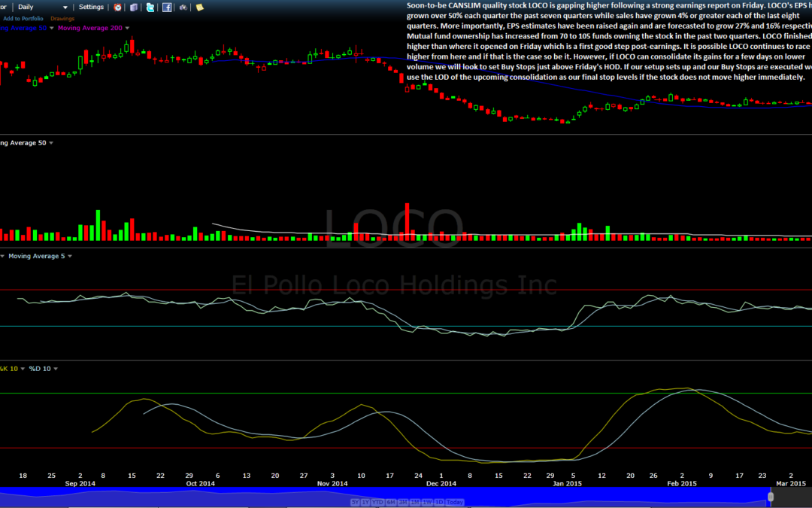The height and width of the screenshot is (508, 812).
Task: Click the Jan 2015 axis label
Action: point(567,484)
